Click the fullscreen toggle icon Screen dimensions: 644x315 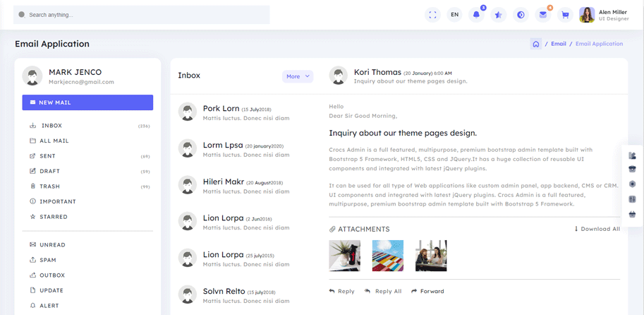(432, 14)
